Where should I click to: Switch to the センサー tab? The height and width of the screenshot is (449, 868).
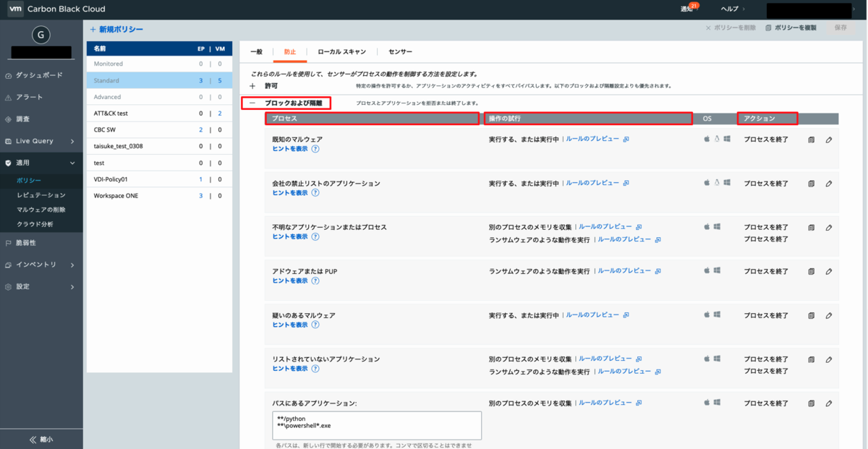(x=400, y=52)
